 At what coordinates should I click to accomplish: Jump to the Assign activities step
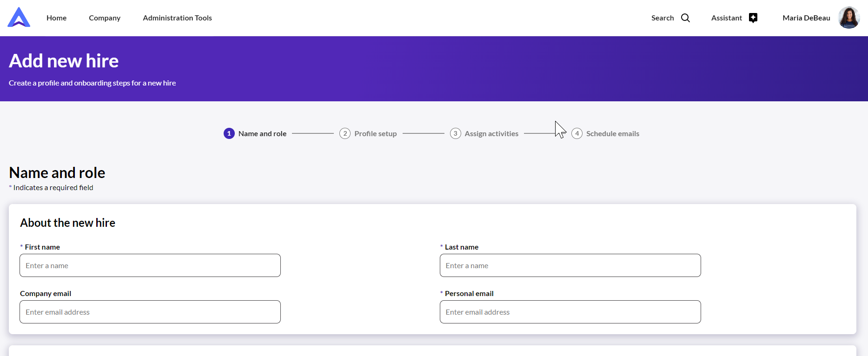tap(491, 133)
